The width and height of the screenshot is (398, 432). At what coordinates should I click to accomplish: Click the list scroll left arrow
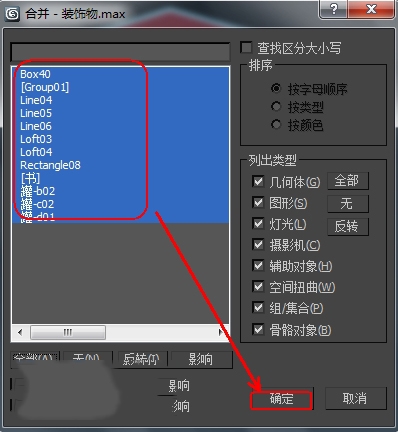tap(20, 332)
